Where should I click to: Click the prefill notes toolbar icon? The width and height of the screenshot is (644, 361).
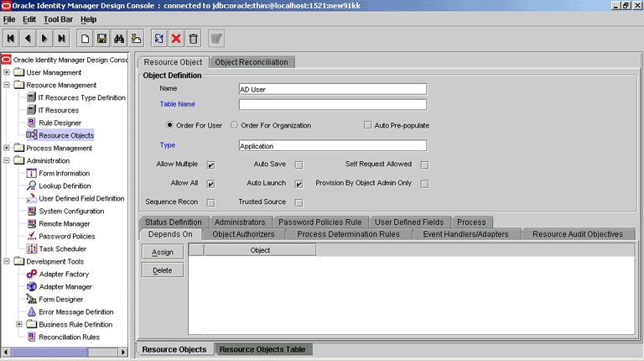[x=136, y=39]
